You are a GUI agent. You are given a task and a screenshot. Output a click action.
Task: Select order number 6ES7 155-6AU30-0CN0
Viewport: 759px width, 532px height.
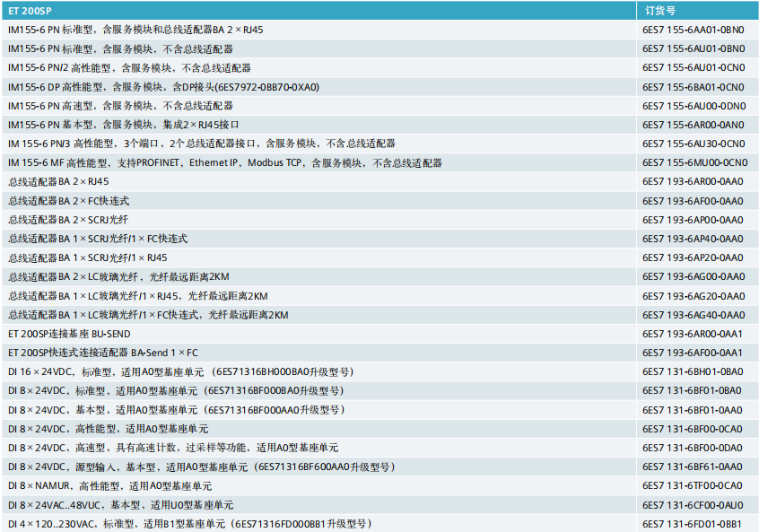[694, 144]
